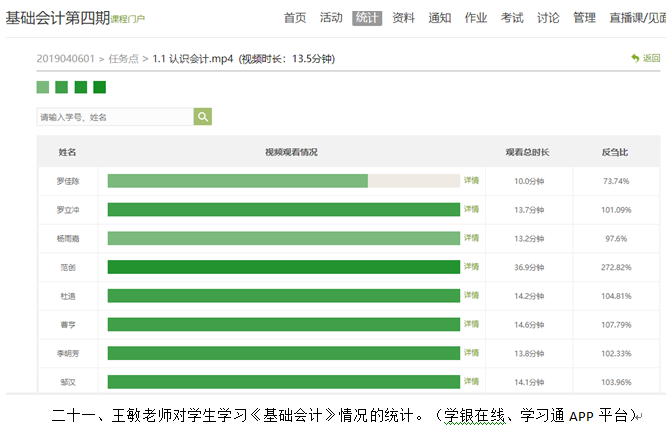Open 详情 for the 14.1分钟 row
This screenshot has height=431, width=666.
click(471, 382)
